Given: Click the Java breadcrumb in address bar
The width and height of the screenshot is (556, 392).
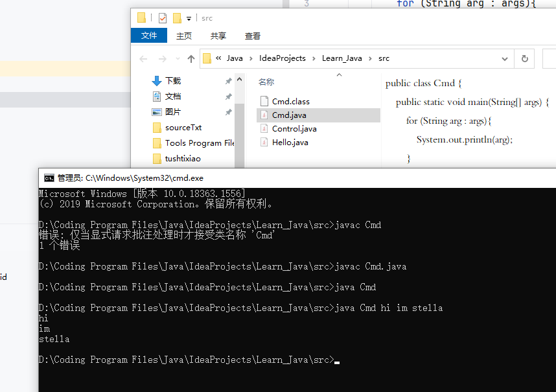Looking at the screenshot, I should click(x=235, y=58).
